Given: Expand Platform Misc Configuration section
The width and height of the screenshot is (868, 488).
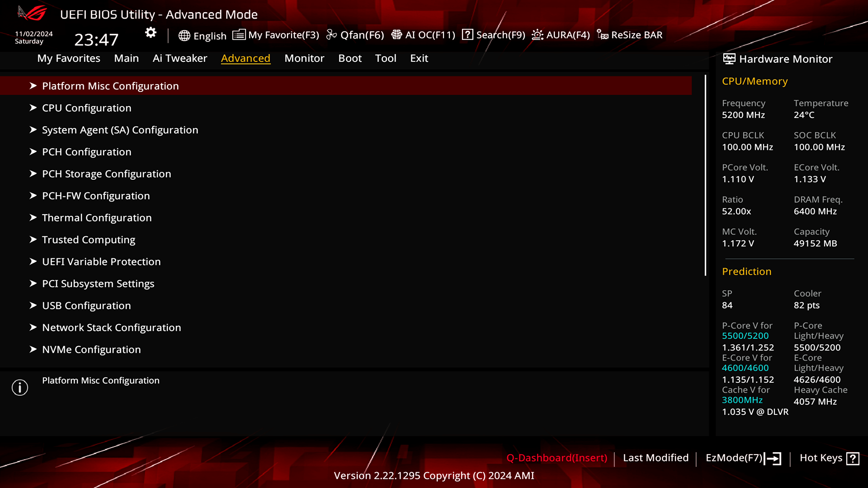Looking at the screenshot, I should point(110,85).
